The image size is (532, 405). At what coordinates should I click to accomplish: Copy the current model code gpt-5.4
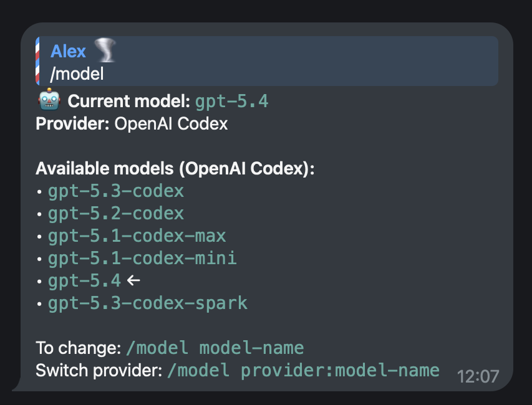pyautogui.click(x=232, y=102)
